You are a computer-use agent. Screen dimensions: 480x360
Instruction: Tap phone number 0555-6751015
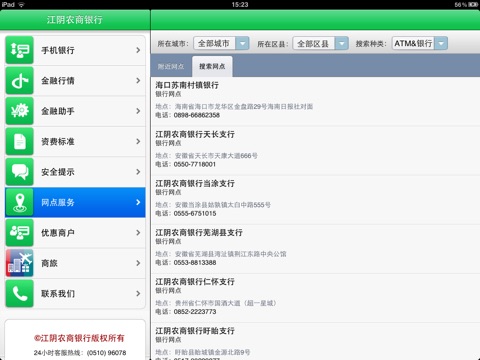point(195,213)
